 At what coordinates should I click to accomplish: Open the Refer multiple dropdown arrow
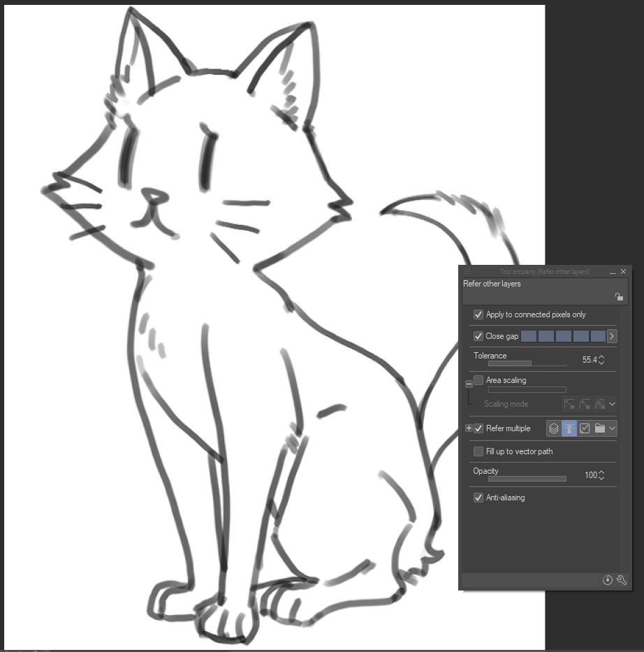click(x=612, y=428)
